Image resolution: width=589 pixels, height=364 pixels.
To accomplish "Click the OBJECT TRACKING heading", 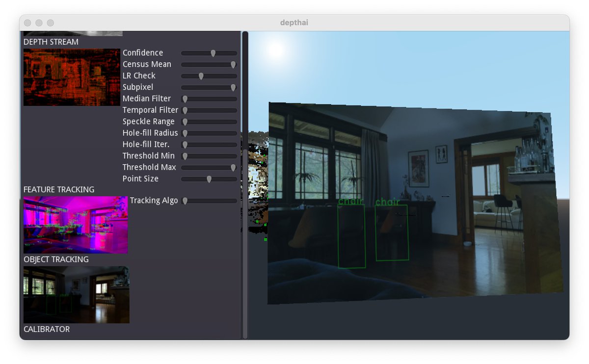I will pyautogui.click(x=56, y=260).
